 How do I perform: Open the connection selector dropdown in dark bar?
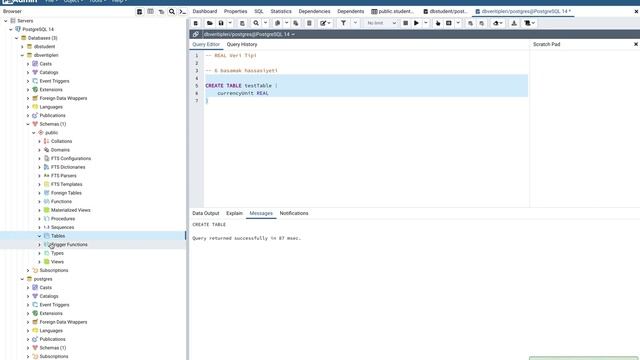249,34
